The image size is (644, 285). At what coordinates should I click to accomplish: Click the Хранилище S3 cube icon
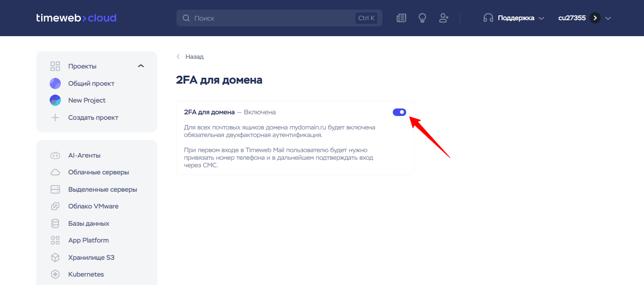coord(55,258)
